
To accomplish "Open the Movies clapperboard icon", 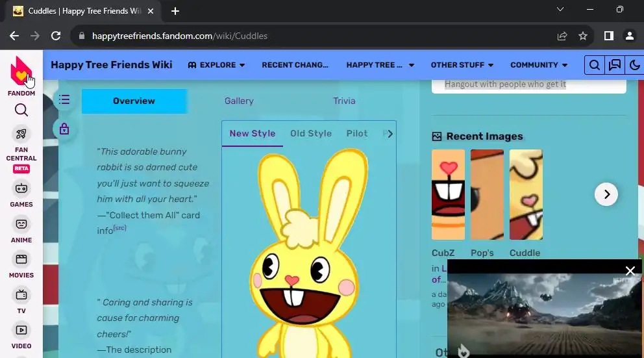I will 21,259.
